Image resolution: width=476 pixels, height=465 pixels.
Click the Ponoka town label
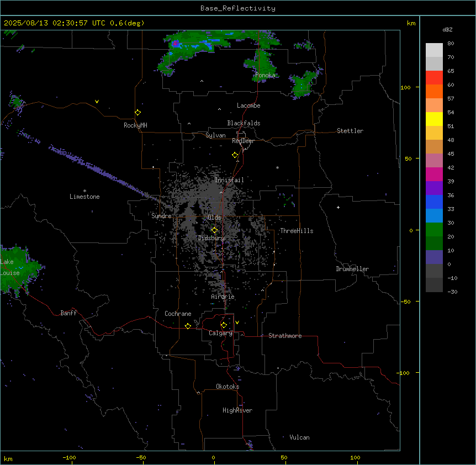pos(265,75)
